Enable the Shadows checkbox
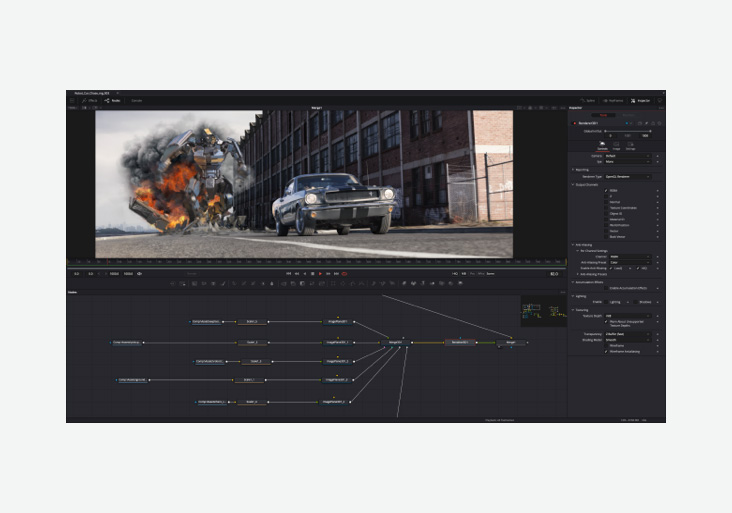 pos(635,302)
